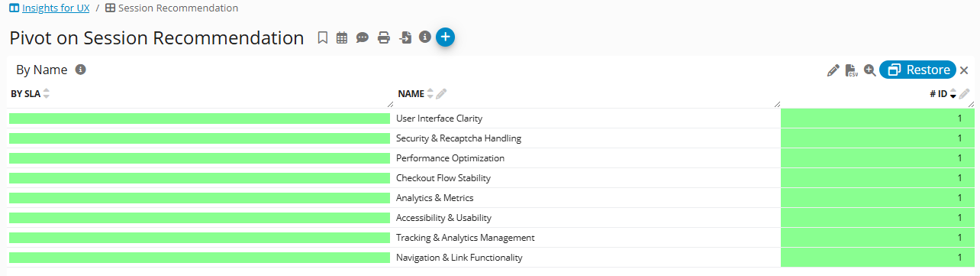Click the BY SLA column header

point(25,94)
